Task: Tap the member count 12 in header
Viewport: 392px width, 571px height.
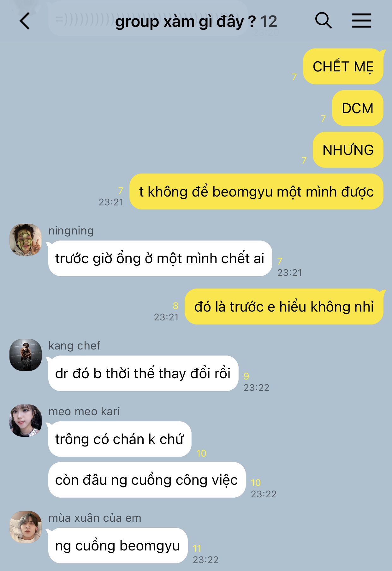Action: point(269,21)
